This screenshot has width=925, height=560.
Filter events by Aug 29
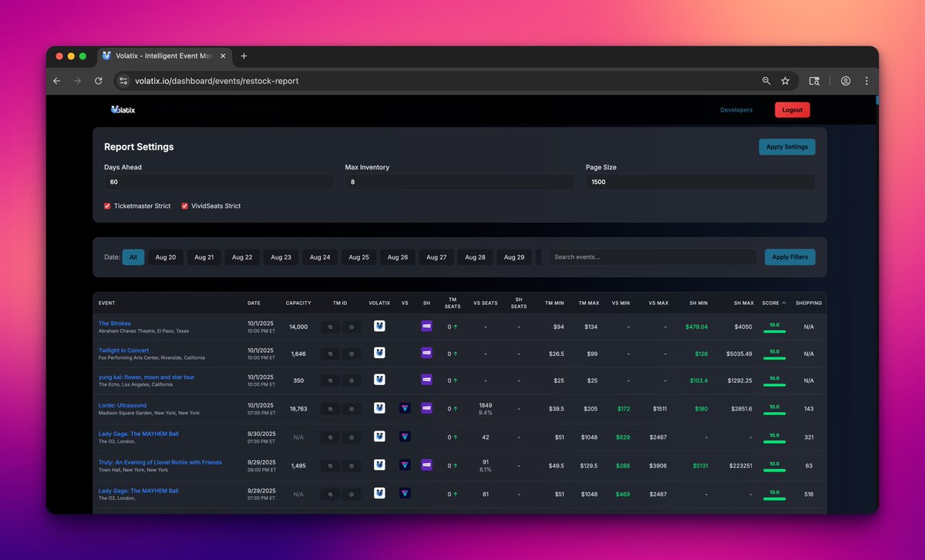(x=514, y=257)
